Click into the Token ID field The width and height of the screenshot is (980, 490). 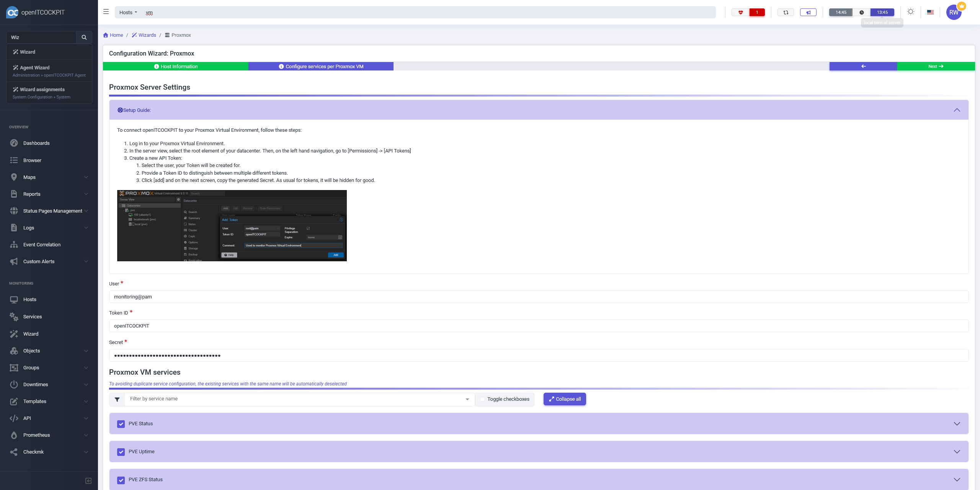[539, 326]
